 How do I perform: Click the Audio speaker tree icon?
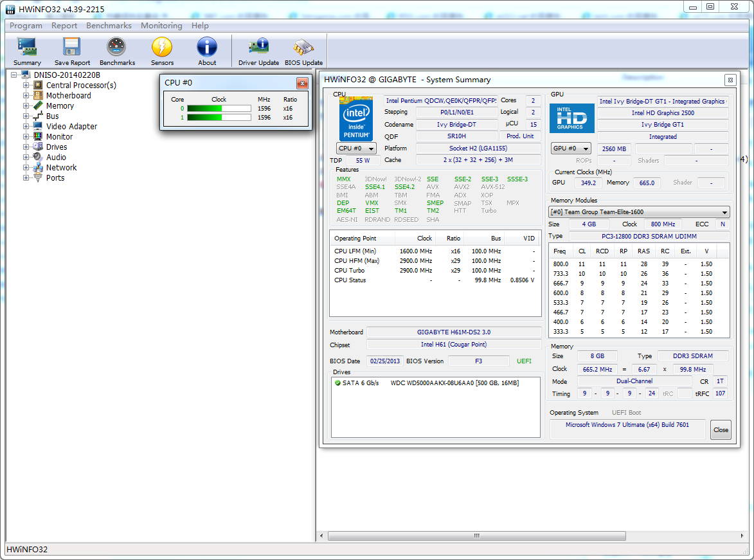[38, 157]
